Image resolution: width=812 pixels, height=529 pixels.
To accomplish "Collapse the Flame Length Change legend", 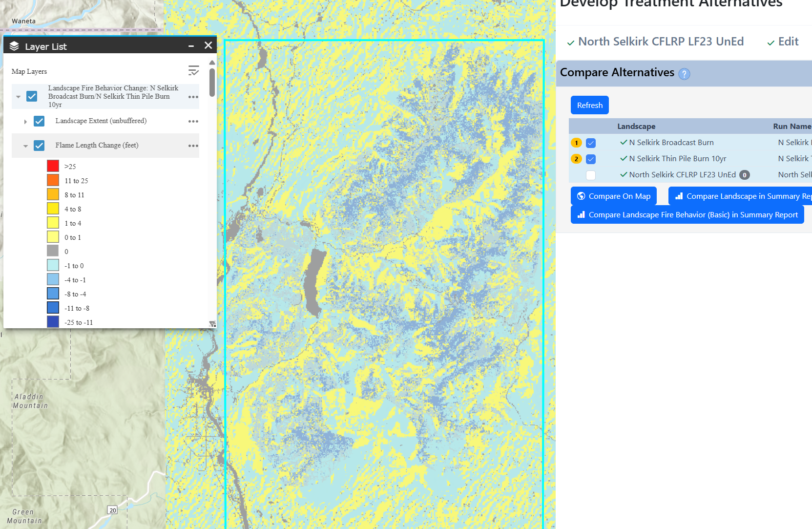I will (x=25, y=145).
